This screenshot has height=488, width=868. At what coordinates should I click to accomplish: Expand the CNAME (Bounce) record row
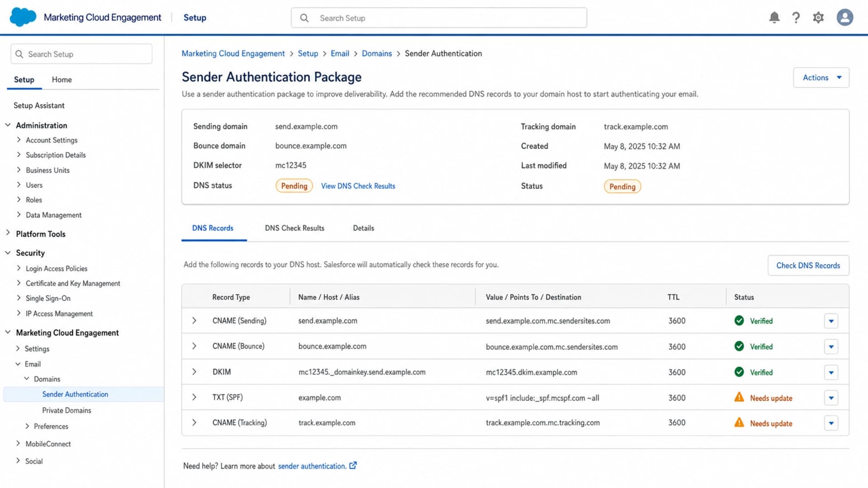click(194, 346)
